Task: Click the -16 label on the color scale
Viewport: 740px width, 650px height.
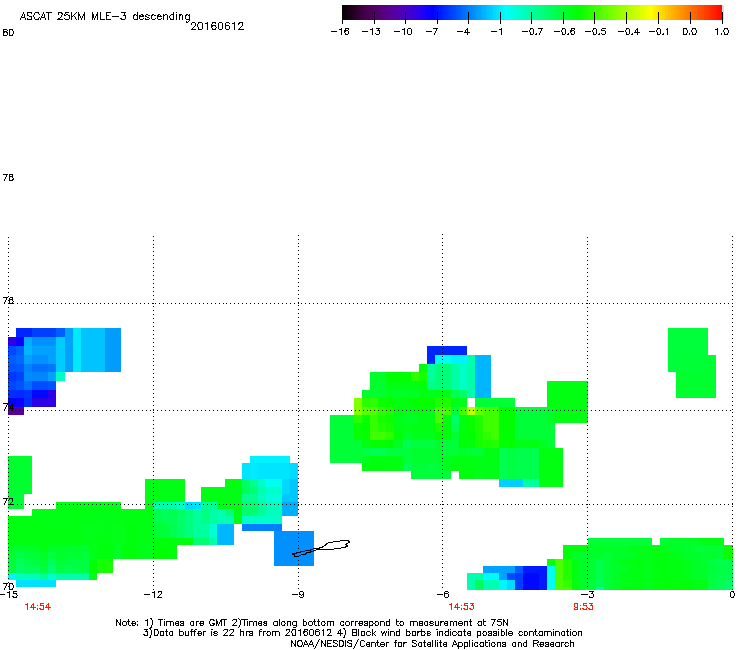Action: click(340, 32)
